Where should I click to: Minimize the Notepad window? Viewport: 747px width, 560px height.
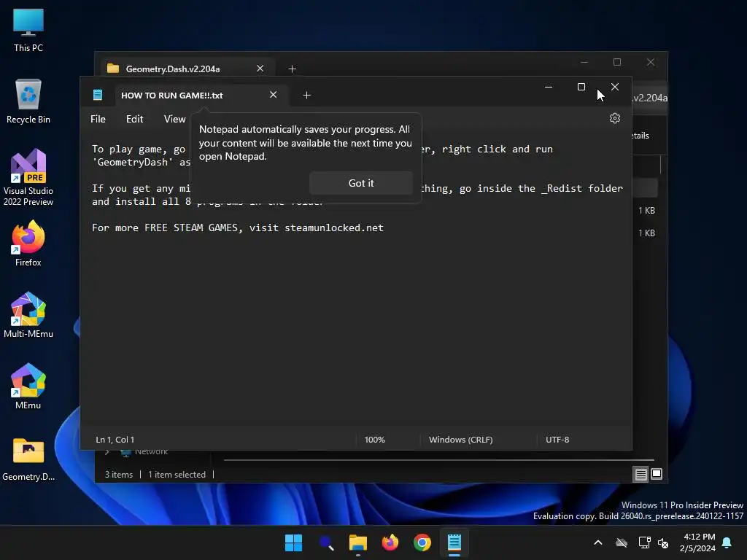(549, 87)
